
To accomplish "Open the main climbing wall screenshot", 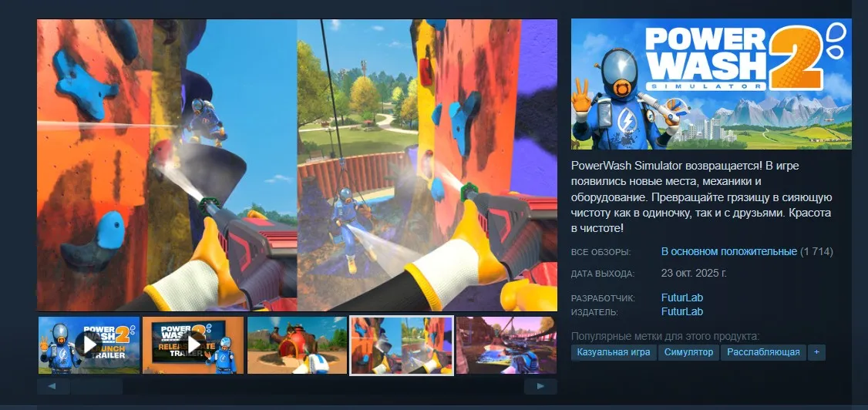I will 298,165.
